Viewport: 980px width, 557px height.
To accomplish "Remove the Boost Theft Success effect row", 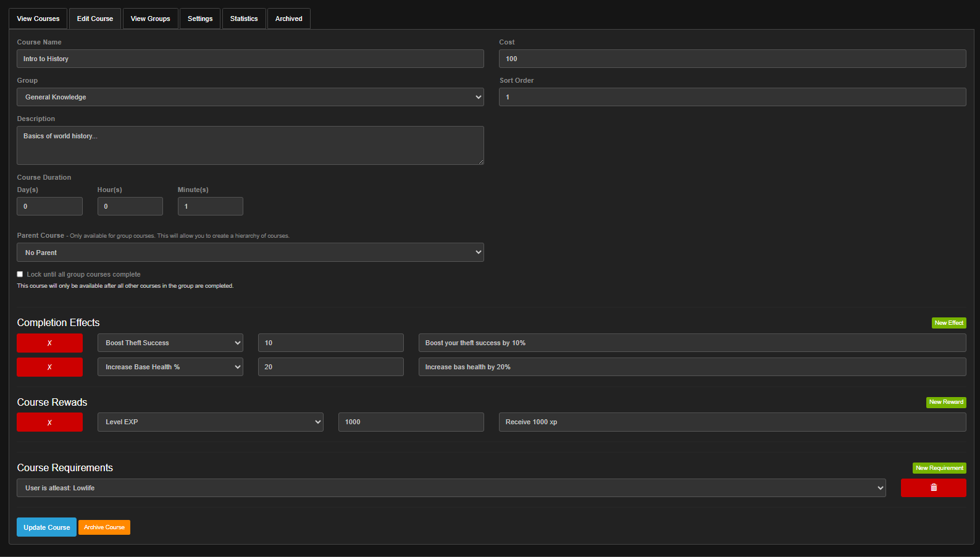I will click(49, 343).
